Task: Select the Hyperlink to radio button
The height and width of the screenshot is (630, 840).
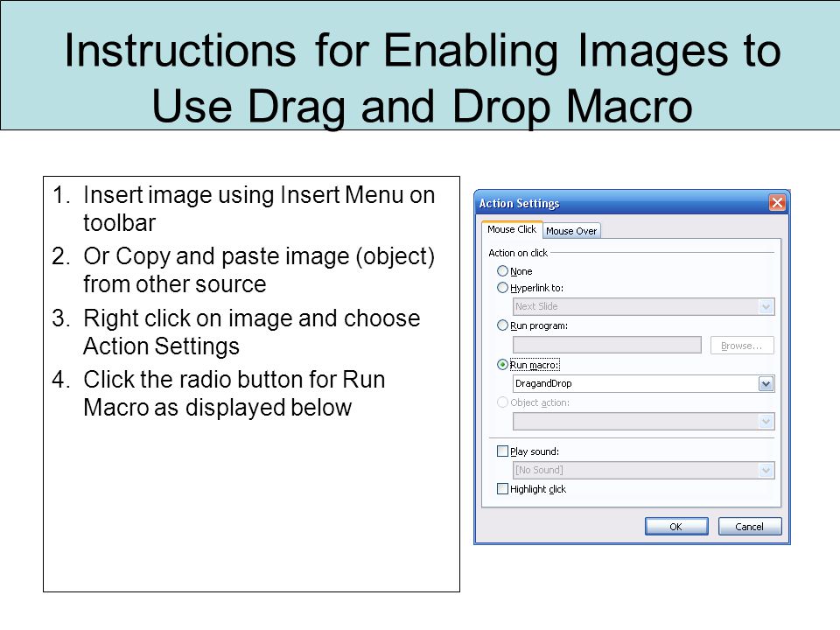Action: coord(502,288)
